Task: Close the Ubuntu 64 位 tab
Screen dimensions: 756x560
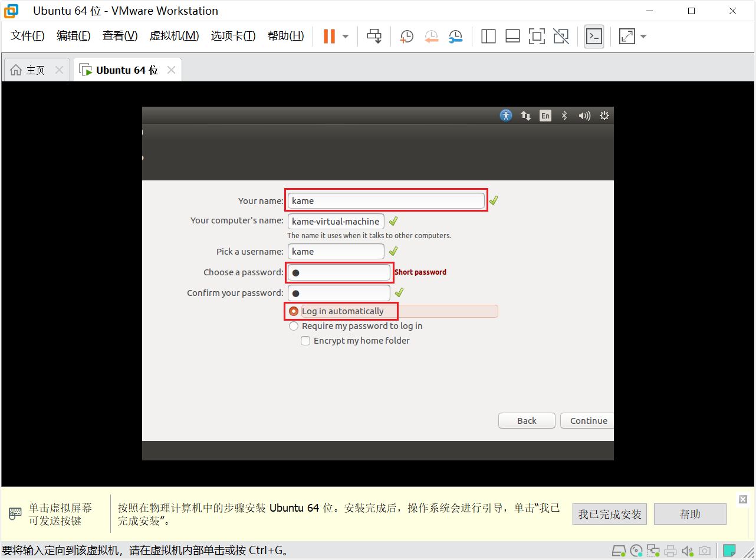Action: (171, 70)
